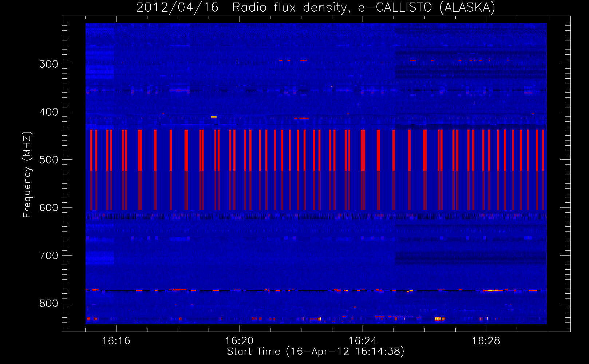
Task: Select the 600 frequency tick label
Action: 49,208
